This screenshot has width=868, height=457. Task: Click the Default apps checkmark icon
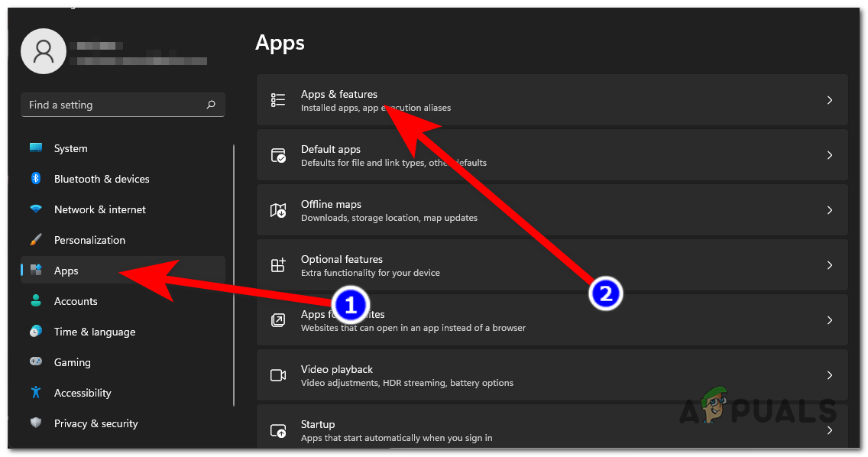coord(278,155)
